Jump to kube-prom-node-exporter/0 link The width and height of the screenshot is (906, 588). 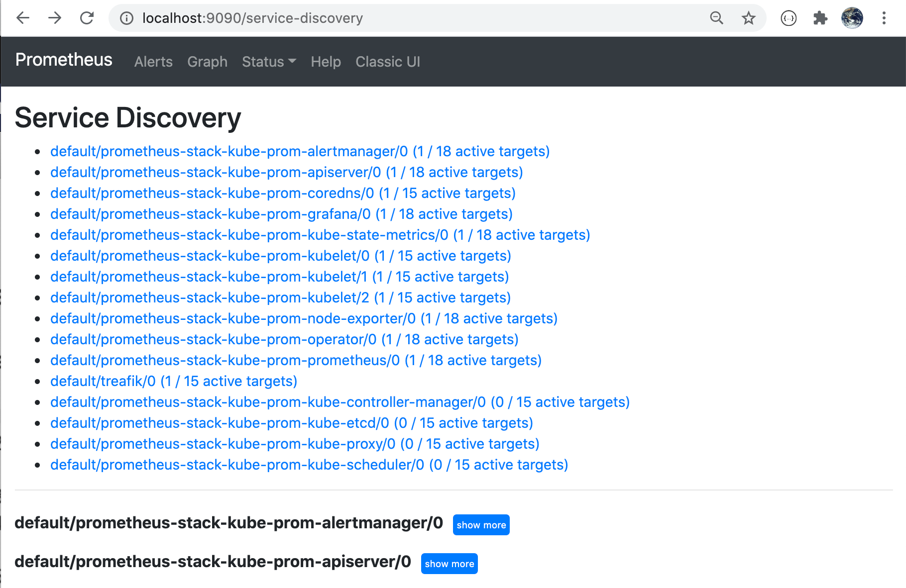tap(304, 318)
